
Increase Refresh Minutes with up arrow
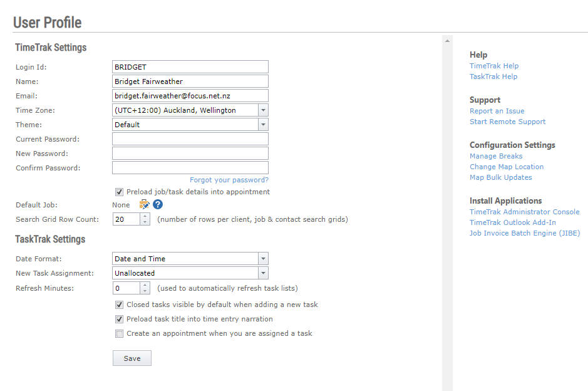145,285
